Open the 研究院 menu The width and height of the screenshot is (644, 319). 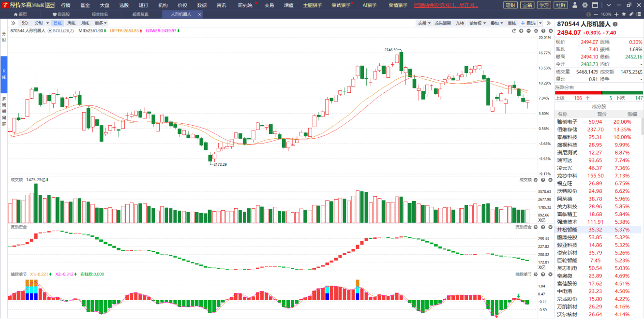(245, 5)
